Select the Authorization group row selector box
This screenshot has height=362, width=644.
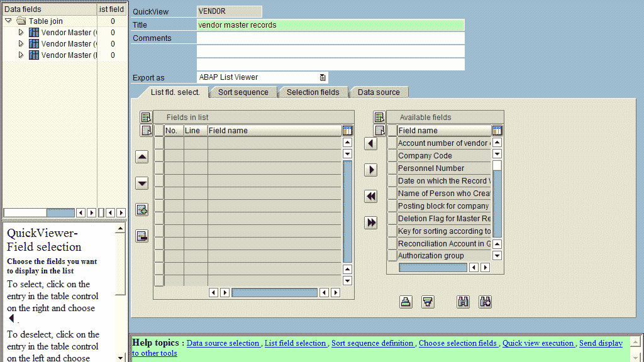[392, 256]
